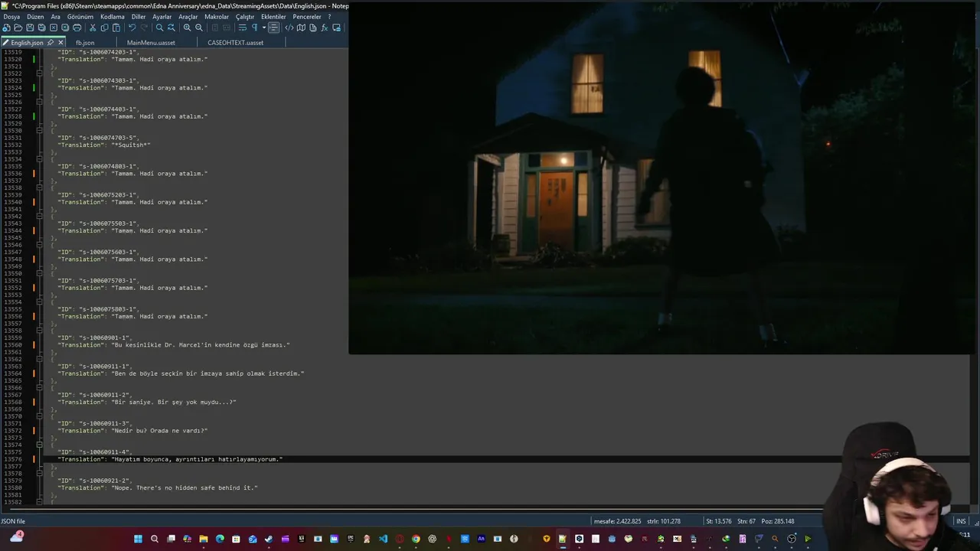This screenshot has height=551, width=980.
Task: Open Visual Studio Code from the taskbar
Action: [x=383, y=539]
